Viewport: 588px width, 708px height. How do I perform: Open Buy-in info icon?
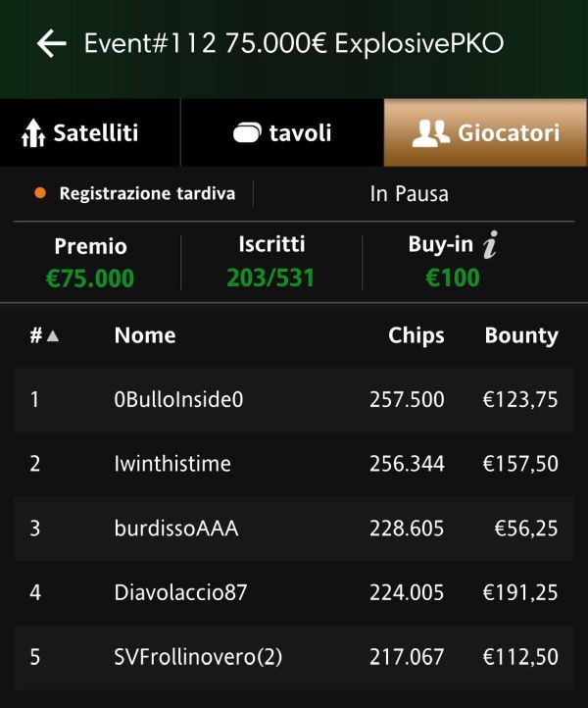(491, 244)
